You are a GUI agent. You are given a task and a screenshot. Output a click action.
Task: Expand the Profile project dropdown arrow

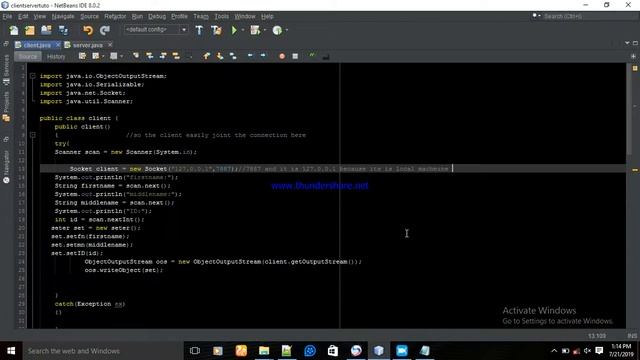287,30
